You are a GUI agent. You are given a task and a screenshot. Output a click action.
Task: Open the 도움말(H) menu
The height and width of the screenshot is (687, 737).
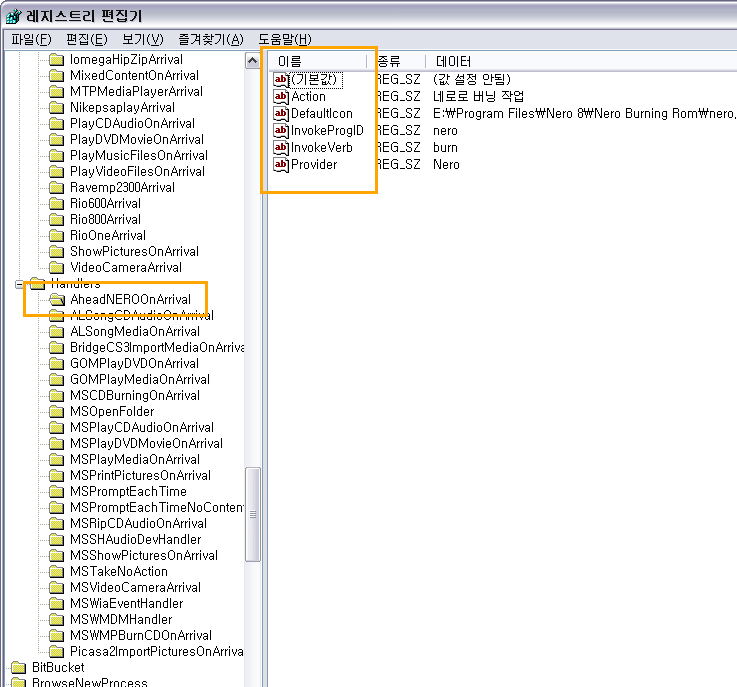[x=285, y=39]
